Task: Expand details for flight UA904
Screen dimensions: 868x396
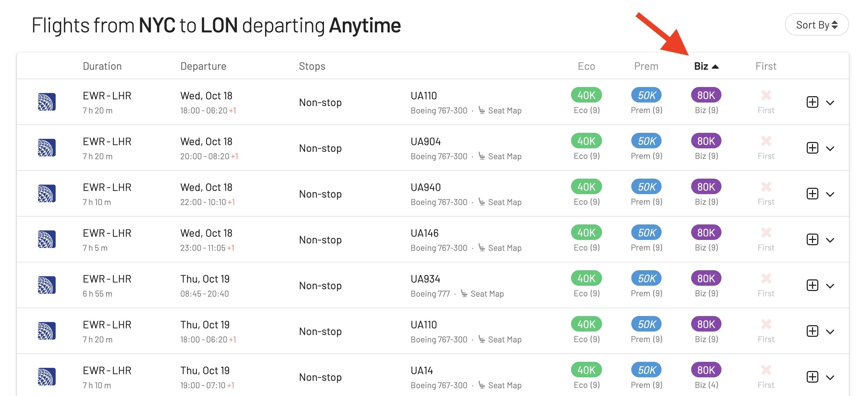Action: pos(830,149)
